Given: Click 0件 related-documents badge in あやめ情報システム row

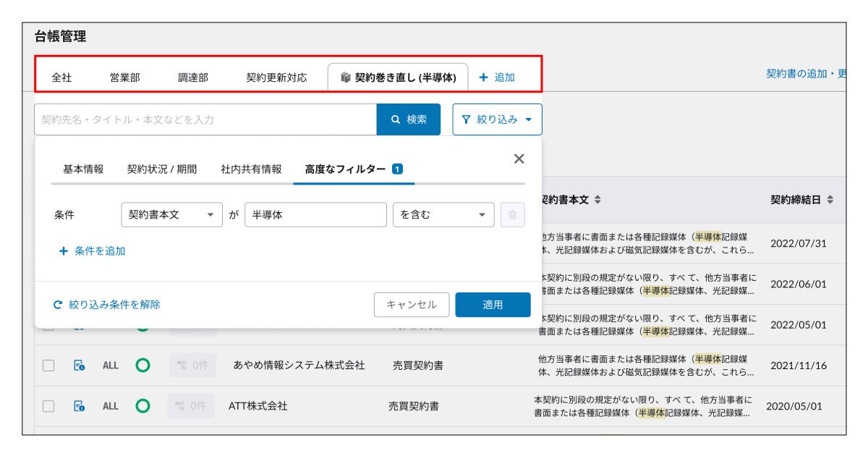Looking at the screenshot, I should 192,366.
